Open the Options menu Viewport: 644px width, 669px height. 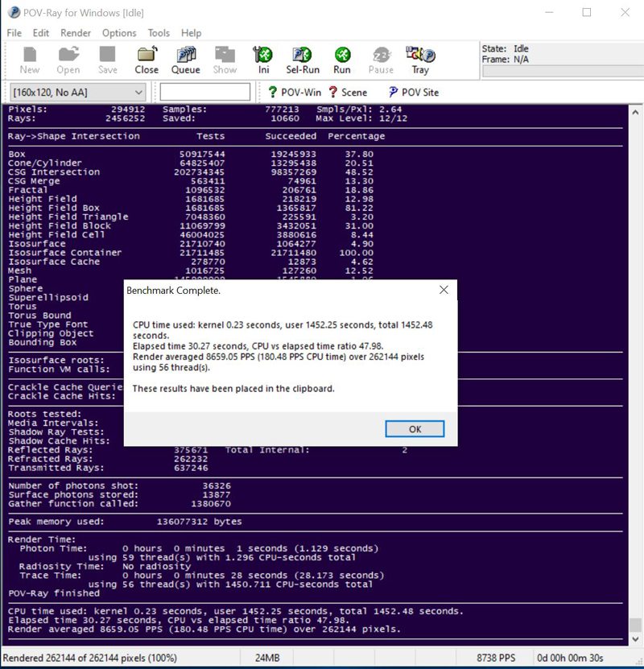point(119,33)
